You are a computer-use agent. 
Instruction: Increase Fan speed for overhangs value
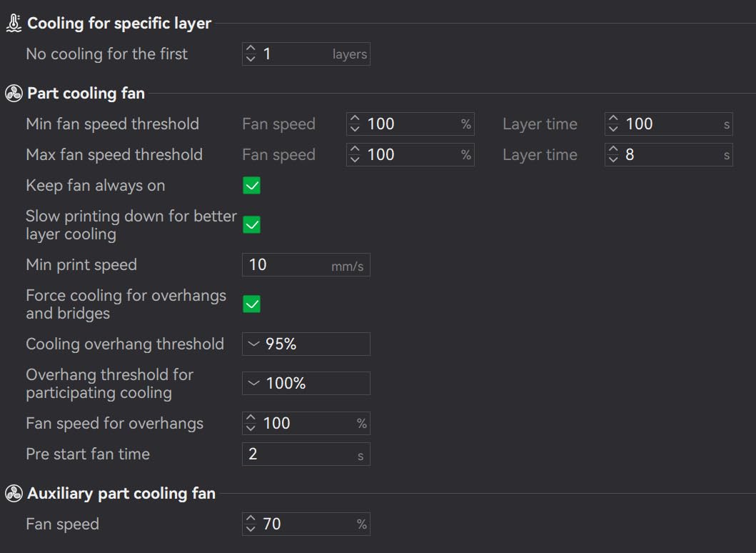pyautogui.click(x=251, y=419)
